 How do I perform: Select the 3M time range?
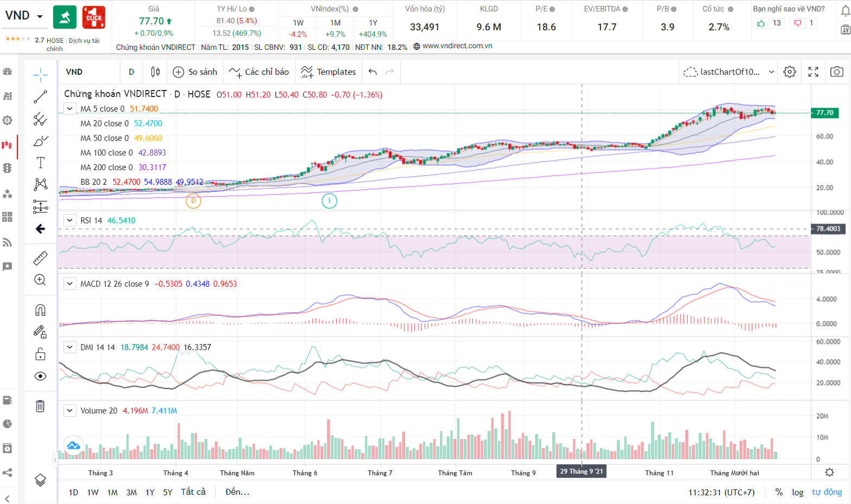coord(131,492)
